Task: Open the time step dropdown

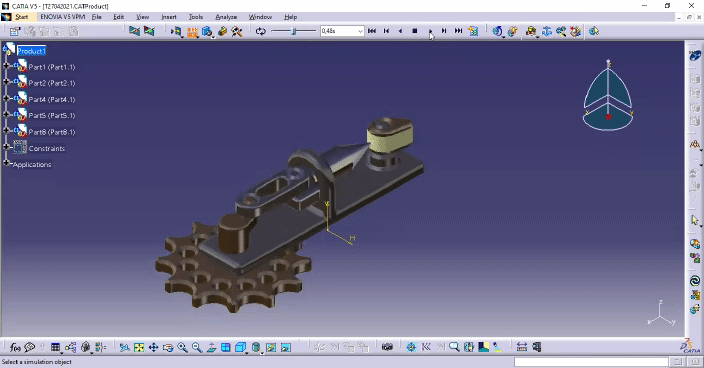Action: coord(360,31)
